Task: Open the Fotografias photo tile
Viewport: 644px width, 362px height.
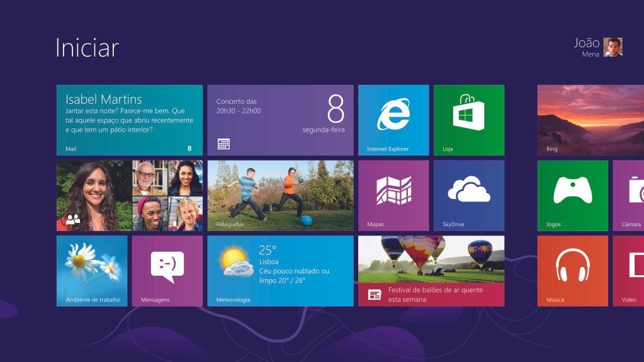Action: click(280, 195)
